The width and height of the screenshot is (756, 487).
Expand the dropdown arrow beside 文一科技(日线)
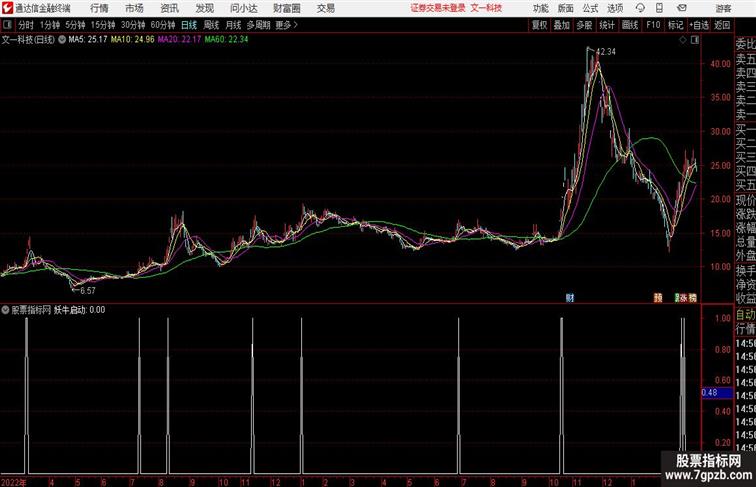click(x=62, y=40)
